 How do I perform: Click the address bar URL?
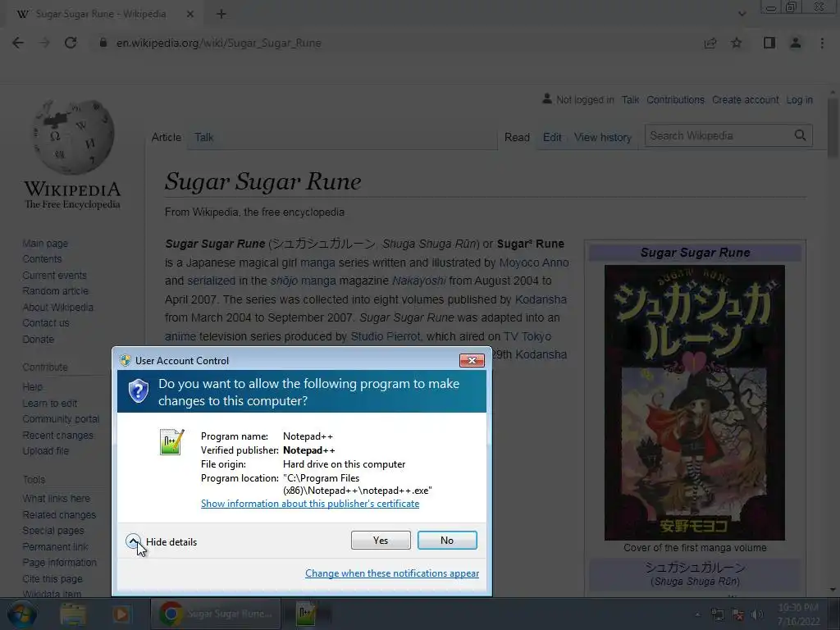(x=218, y=43)
